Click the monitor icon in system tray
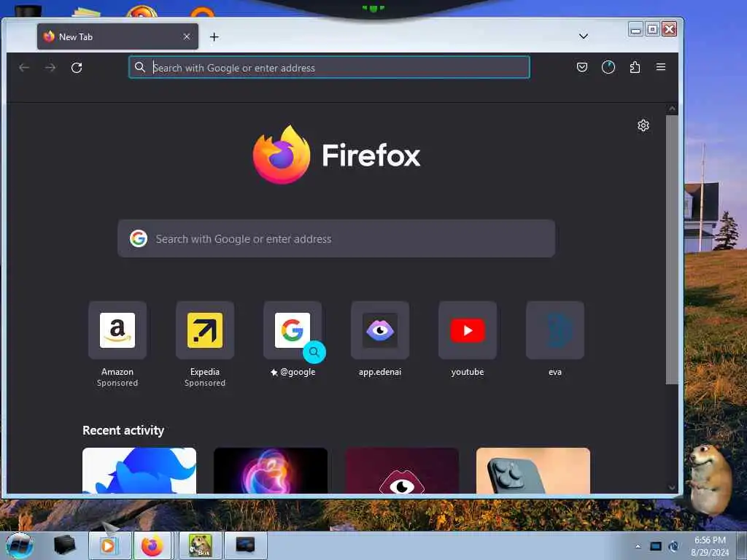Screen dimensions: 747x560 (656, 546)
